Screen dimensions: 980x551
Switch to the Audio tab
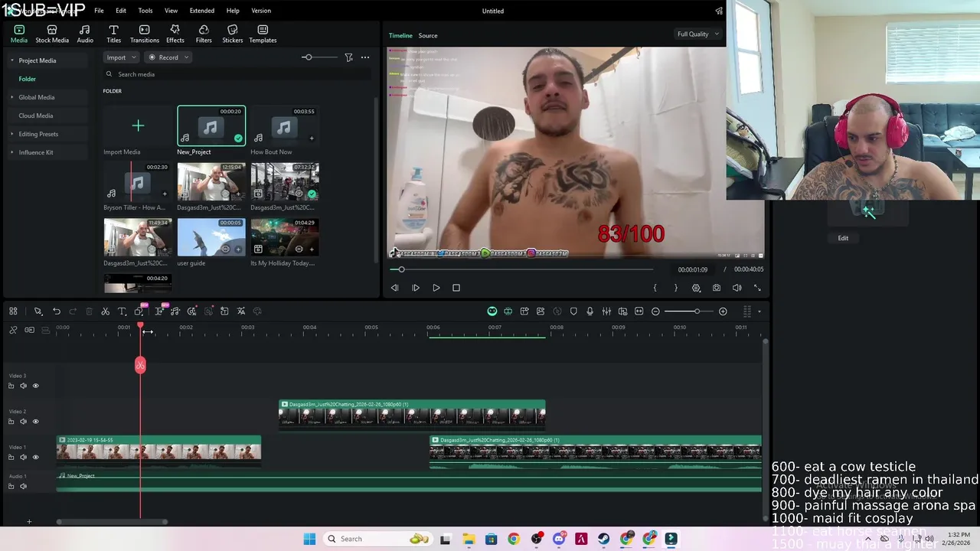point(85,34)
